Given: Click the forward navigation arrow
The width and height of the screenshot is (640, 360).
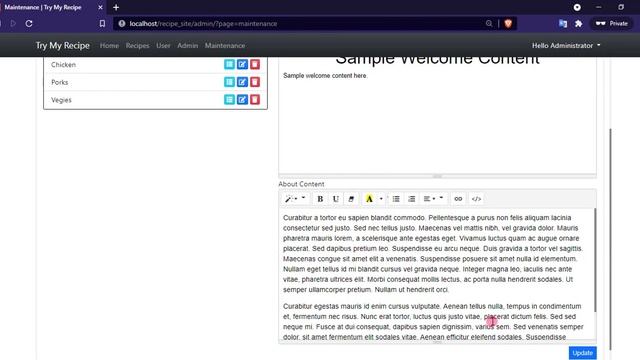Looking at the screenshot, I should (x=13, y=24).
